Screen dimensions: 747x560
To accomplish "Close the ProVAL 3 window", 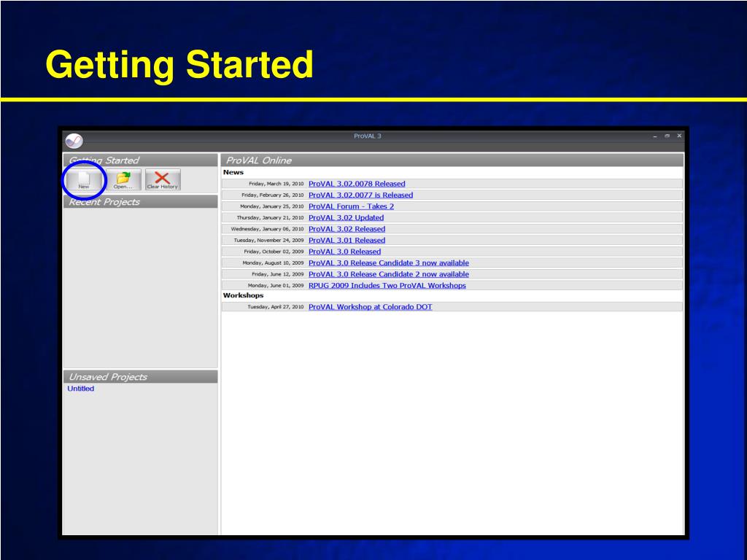I will [679, 136].
